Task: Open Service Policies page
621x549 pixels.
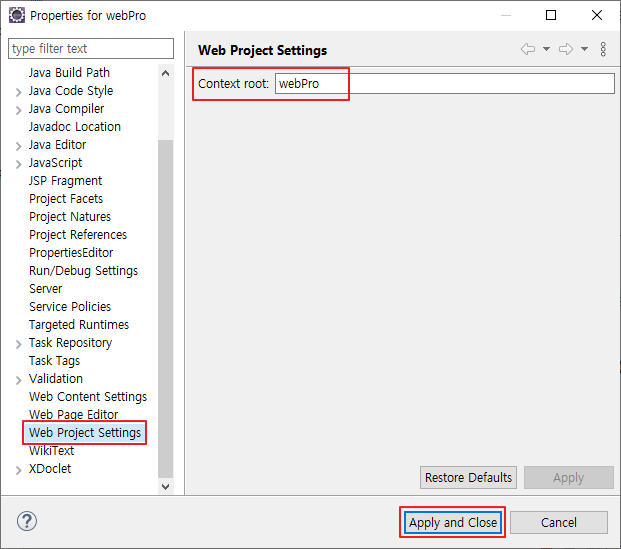Action: tap(70, 307)
